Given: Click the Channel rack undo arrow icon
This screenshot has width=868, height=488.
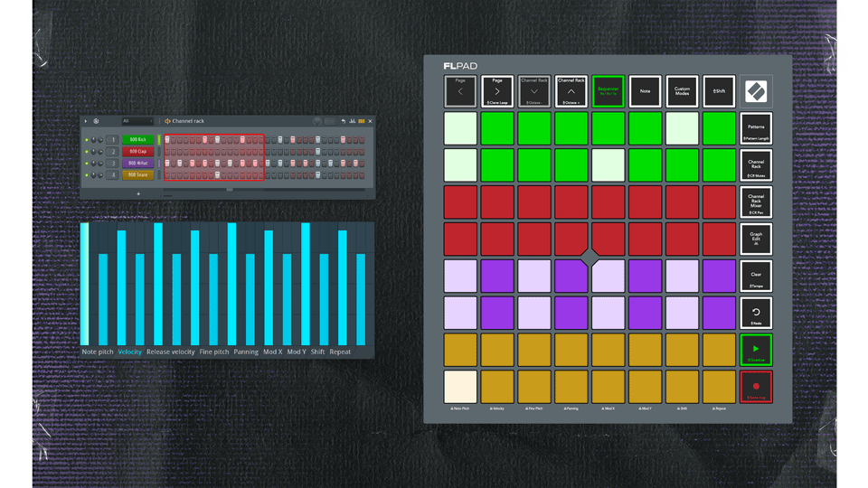Looking at the screenshot, I should [344, 121].
